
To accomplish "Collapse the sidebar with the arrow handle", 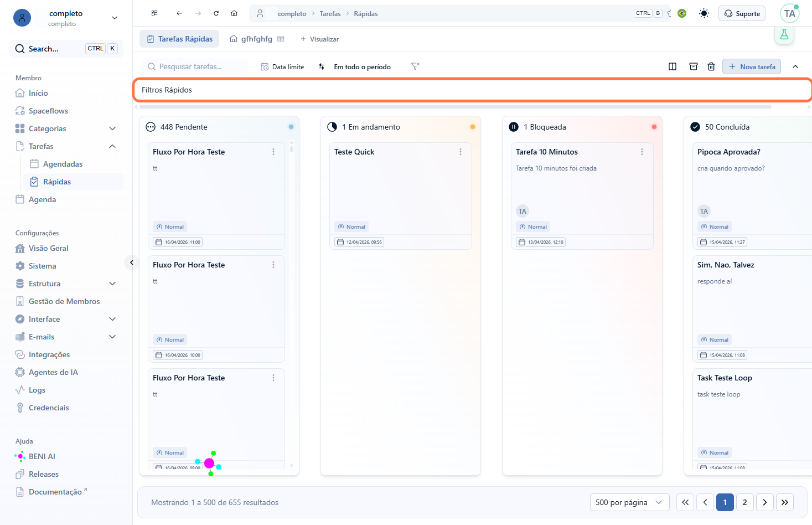I will pyautogui.click(x=132, y=262).
